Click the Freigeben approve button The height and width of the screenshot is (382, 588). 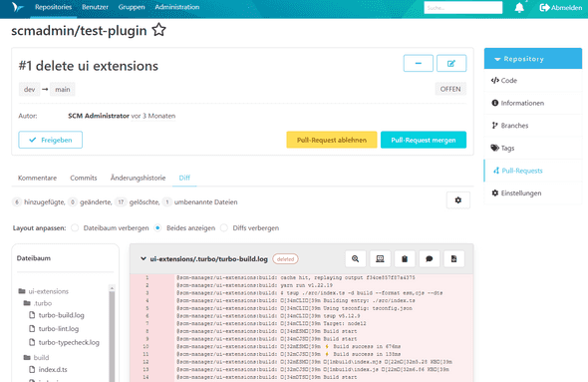click(x=50, y=140)
